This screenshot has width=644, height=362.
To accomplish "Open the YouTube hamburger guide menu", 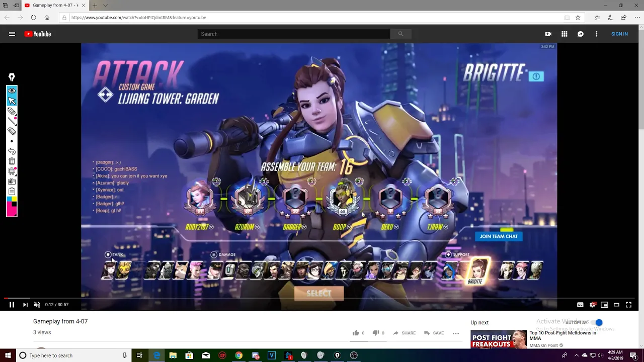I will [12, 34].
